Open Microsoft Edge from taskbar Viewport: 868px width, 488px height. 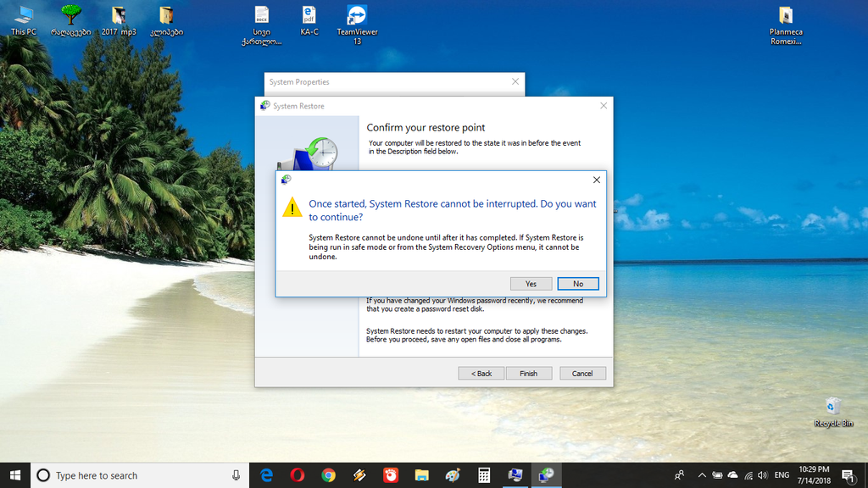[266, 475]
